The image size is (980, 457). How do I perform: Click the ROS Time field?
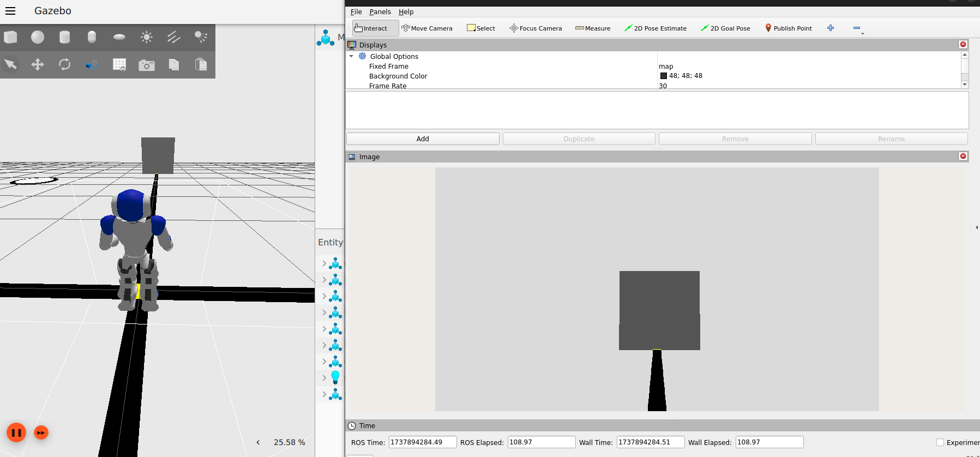point(423,442)
